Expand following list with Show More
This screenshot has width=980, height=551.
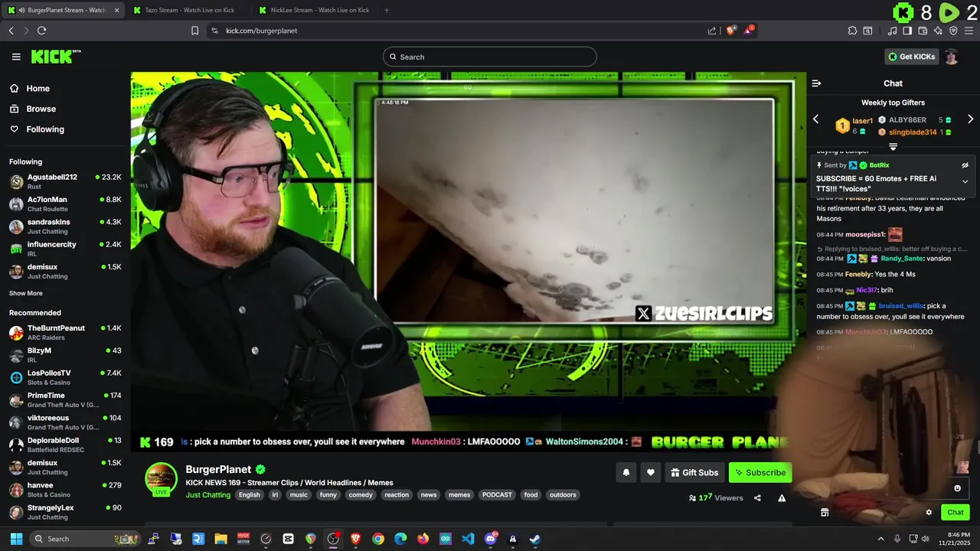[x=26, y=293]
